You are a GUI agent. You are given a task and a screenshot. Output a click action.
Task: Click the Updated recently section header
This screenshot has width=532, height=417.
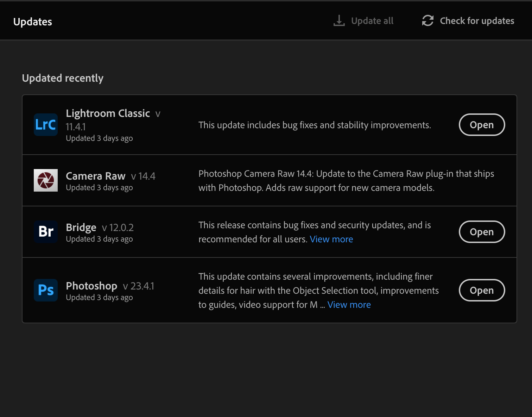click(x=63, y=78)
